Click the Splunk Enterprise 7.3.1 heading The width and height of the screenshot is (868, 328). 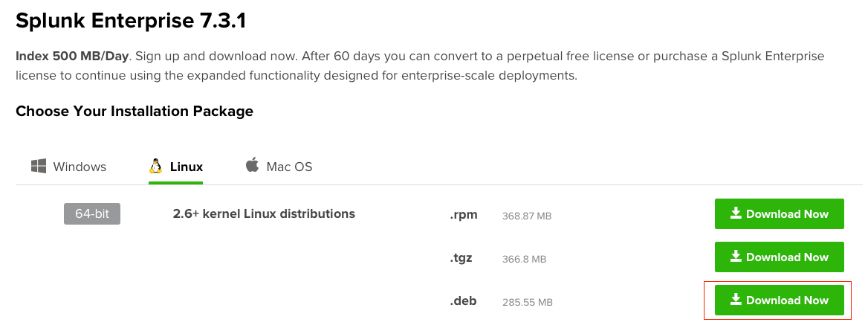[131, 21]
